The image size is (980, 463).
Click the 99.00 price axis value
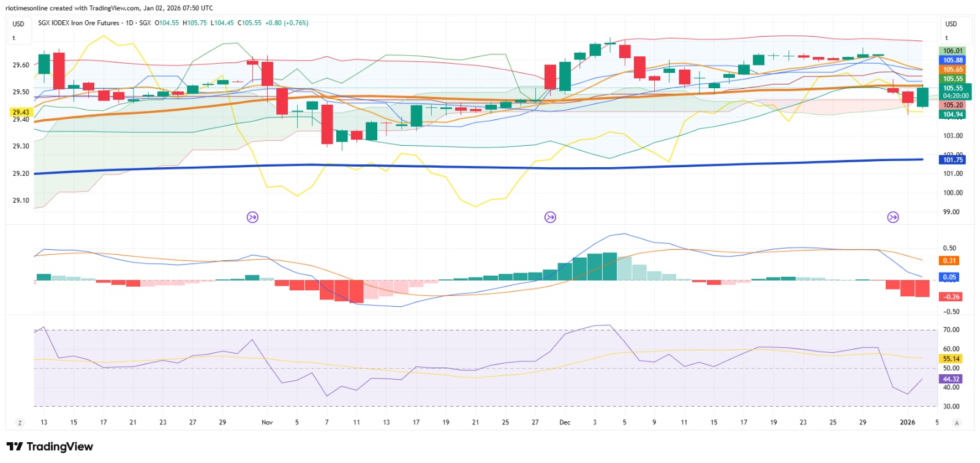(x=951, y=212)
